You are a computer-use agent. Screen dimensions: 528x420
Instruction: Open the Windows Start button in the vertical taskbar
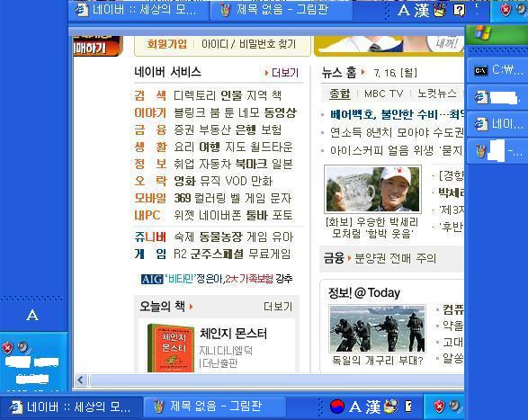click(497, 34)
